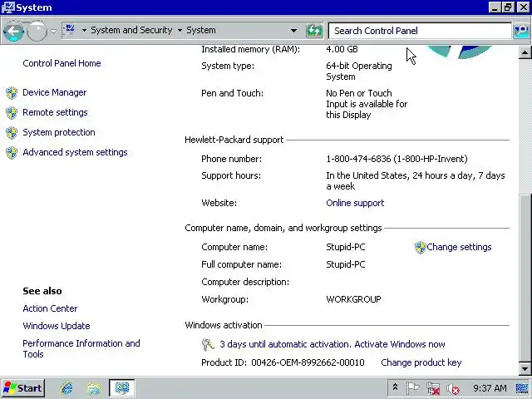Click Activate Windows now link

(400, 344)
